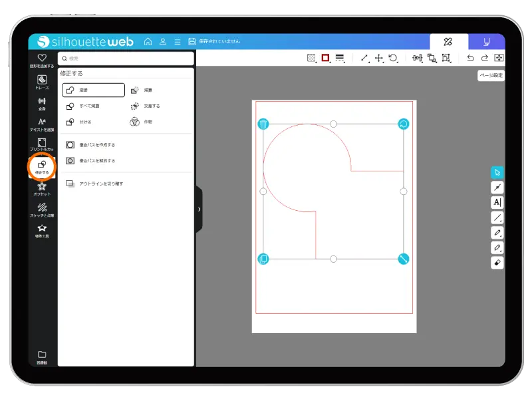The image size is (532, 399).
Task: Select the eraser tool on right toolbar
Action: click(x=497, y=263)
